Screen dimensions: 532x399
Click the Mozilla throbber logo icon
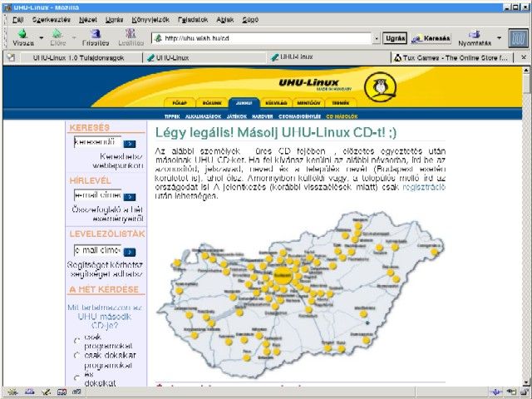point(518,38)
